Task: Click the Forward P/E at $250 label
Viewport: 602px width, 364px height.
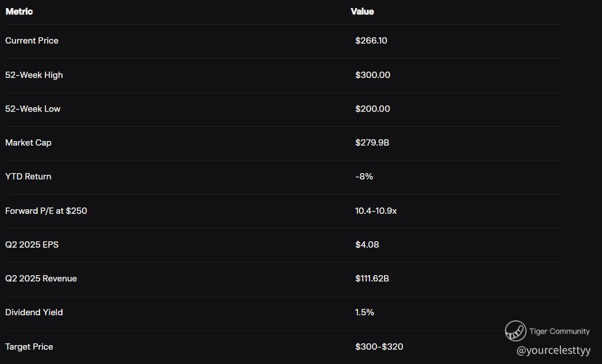Action: pos(46,211)
